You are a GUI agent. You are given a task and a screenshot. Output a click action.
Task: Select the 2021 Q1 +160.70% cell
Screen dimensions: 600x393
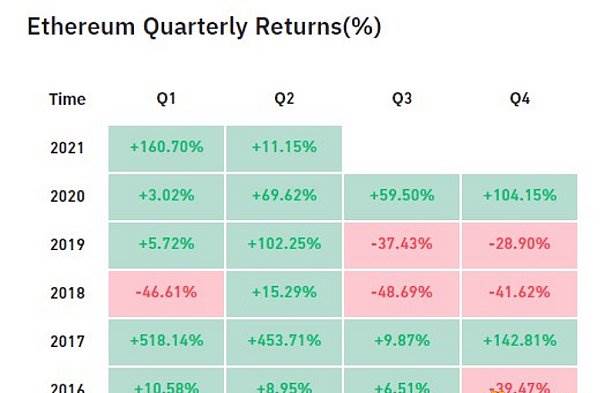tap(166, 148)
